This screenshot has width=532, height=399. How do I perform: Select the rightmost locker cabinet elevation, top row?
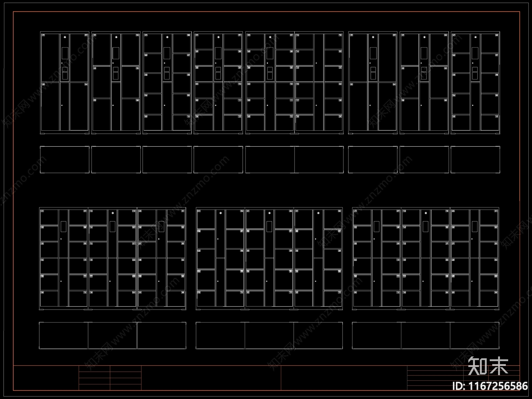tap(475, 83)
